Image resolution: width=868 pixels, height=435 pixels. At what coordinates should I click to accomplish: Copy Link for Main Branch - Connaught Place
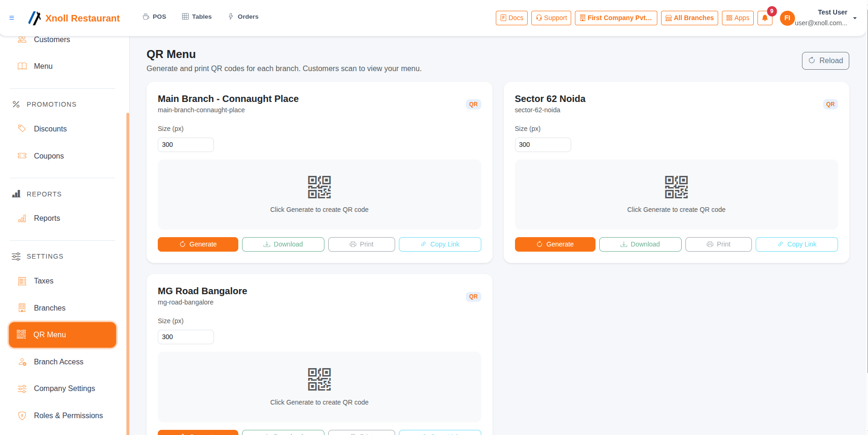[x=440, y=244]
